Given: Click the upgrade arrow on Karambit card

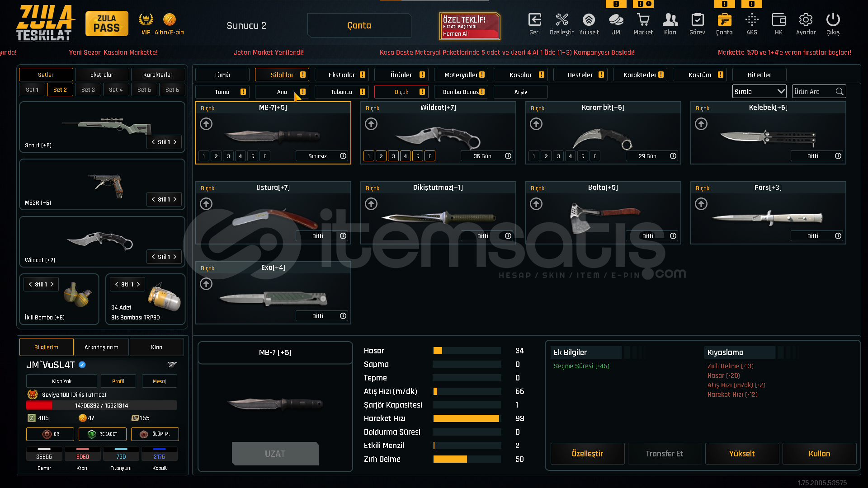Looking at the screenshot, I should [x=536, y=124].
